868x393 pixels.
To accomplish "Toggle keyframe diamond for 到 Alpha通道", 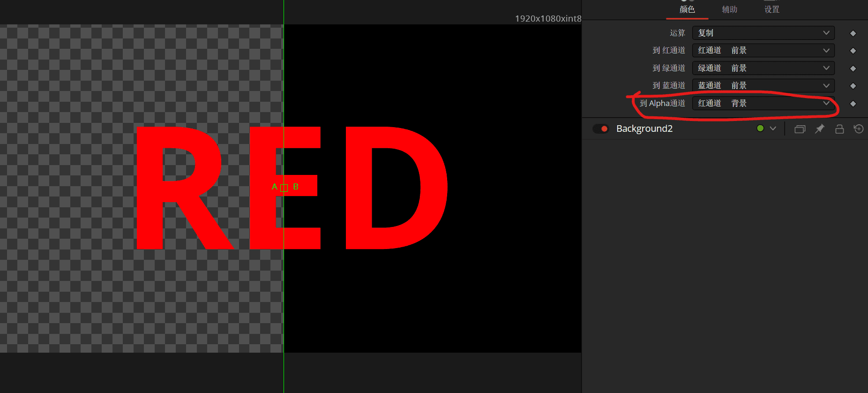I will [x=853, y=104].
